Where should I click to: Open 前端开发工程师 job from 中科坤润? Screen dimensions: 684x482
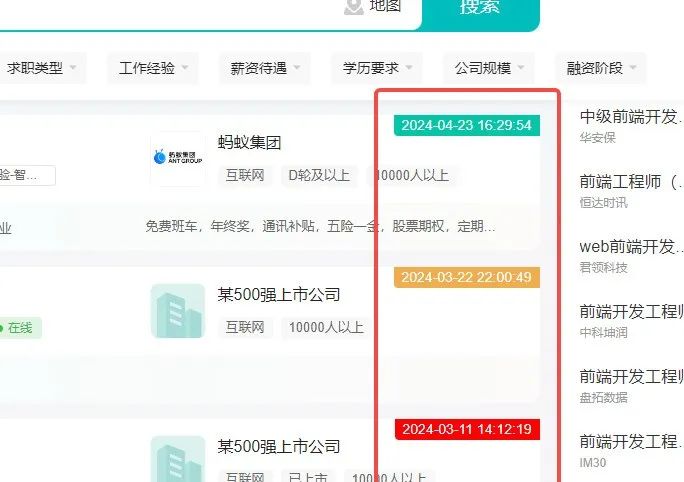pyautogui.click(x=631, y=311)
